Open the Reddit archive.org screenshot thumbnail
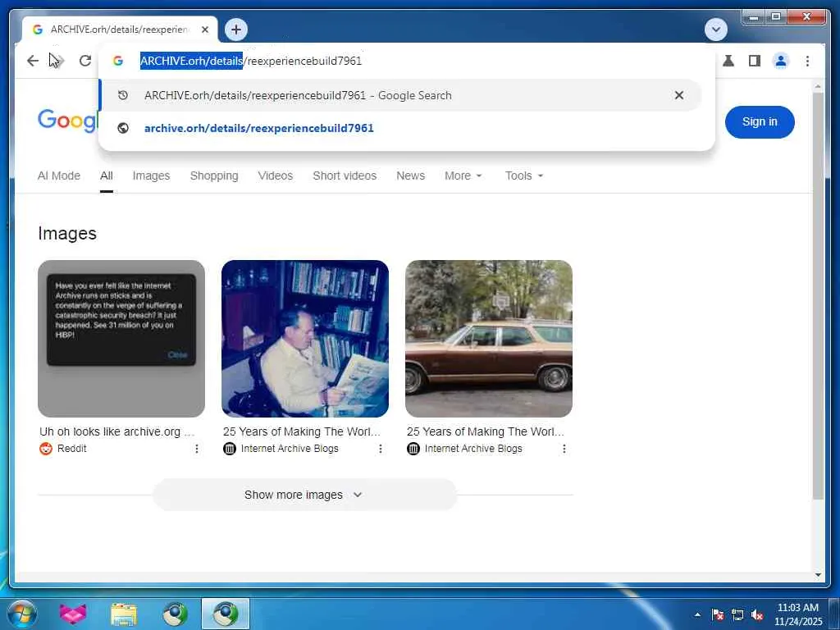The width and height of the screenshot is (840, 630). (x=121, y=339)
